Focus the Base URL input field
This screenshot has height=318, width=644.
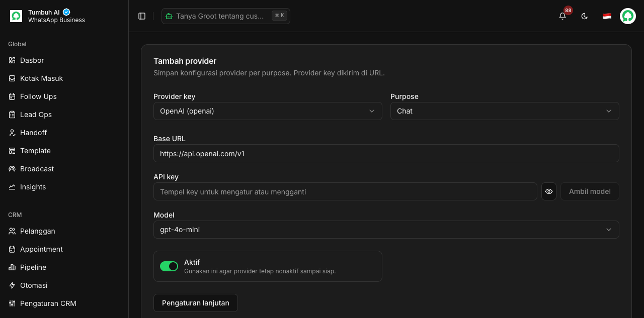(386, 153)
